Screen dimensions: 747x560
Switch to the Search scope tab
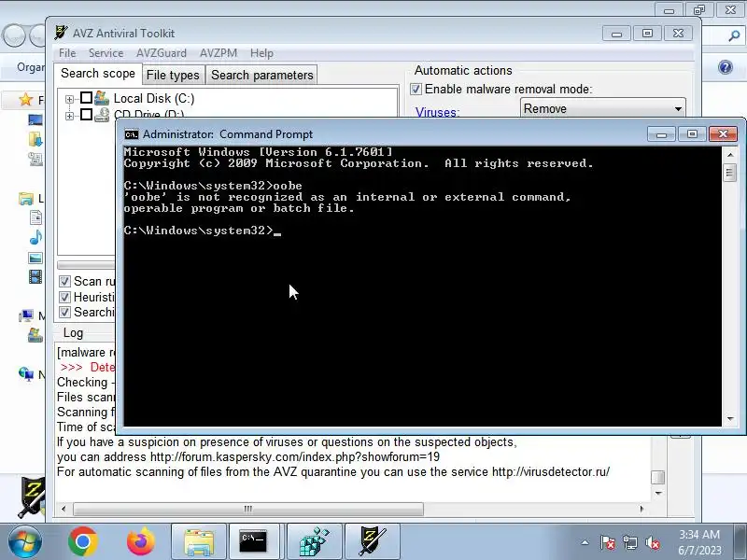pos(98,74)
